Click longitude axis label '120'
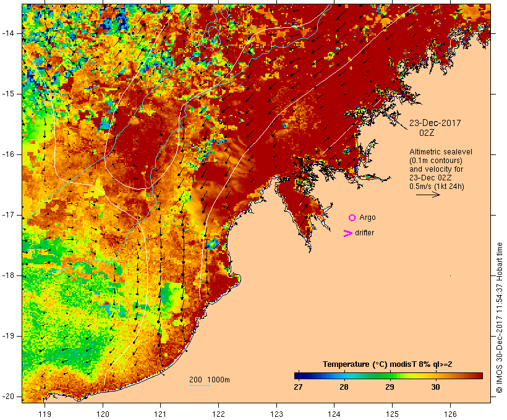507x420 pixels. pyautogui.click(x=103, y=414)
